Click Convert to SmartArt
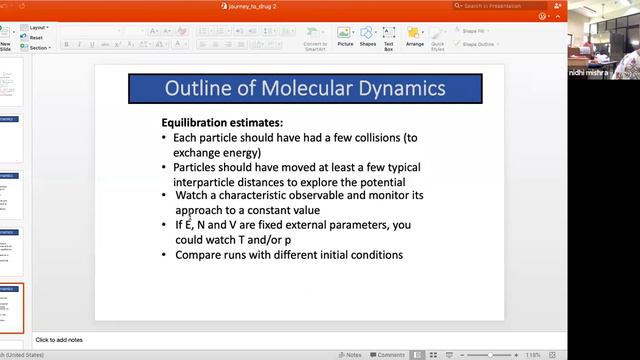 (315, 39)
